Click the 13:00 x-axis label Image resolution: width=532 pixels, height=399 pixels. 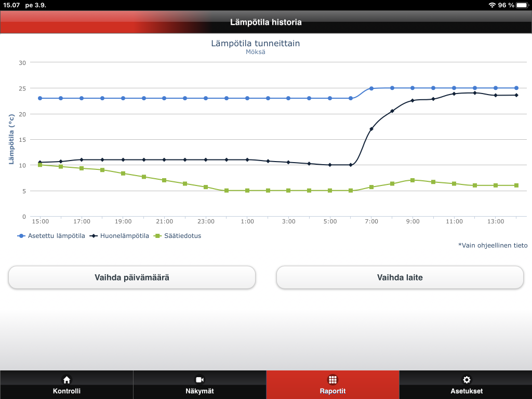(x=496, y=221)
